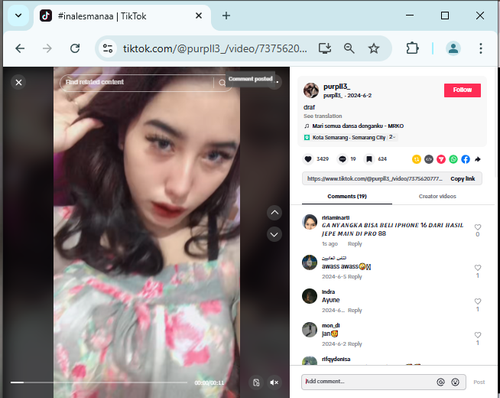Reply to mon_di's jan comment
The width and height of the screenshot is (500, 398).
355,344
